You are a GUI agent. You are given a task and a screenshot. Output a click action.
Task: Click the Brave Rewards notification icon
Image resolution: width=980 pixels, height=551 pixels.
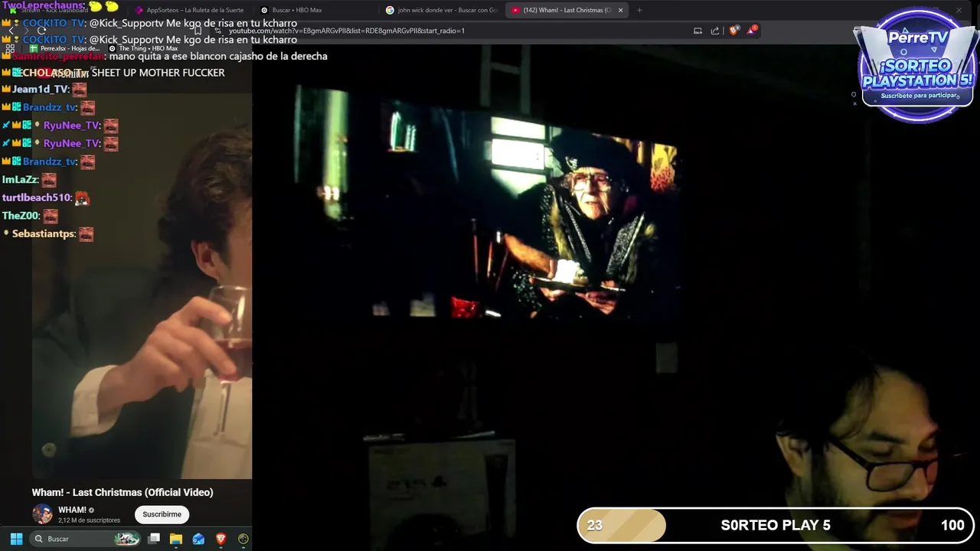click(x=752, y=31)
